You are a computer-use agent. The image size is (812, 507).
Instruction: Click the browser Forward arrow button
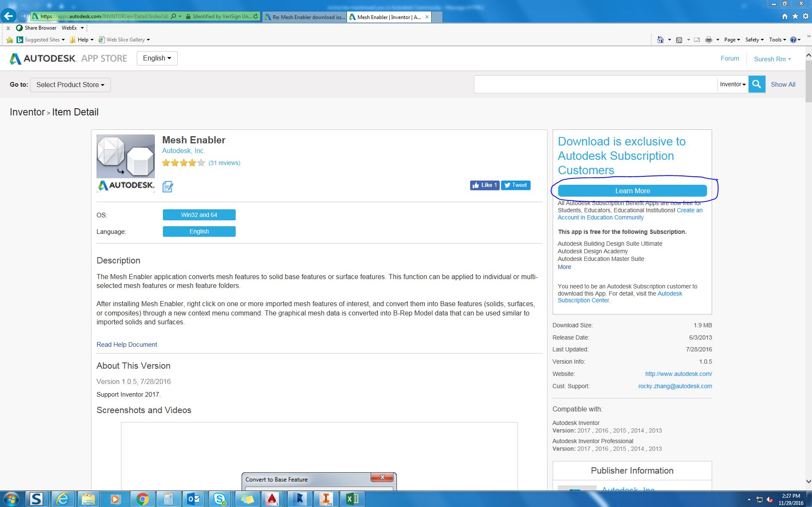(23, 16)
